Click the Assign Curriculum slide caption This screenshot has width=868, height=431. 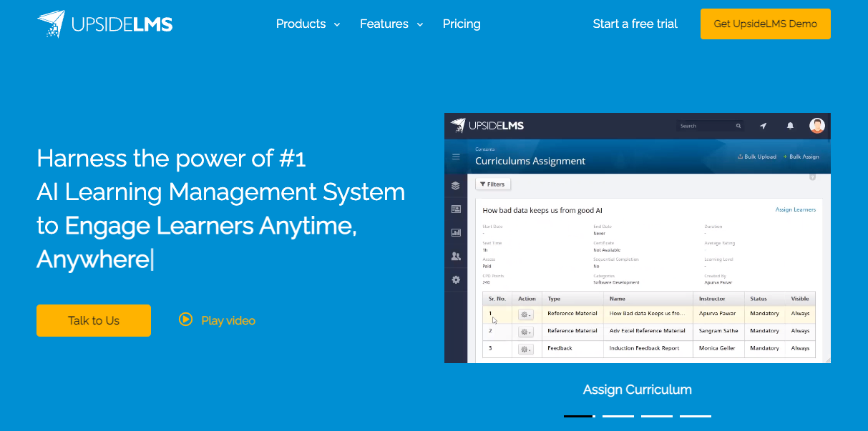(x=638, y=390)
